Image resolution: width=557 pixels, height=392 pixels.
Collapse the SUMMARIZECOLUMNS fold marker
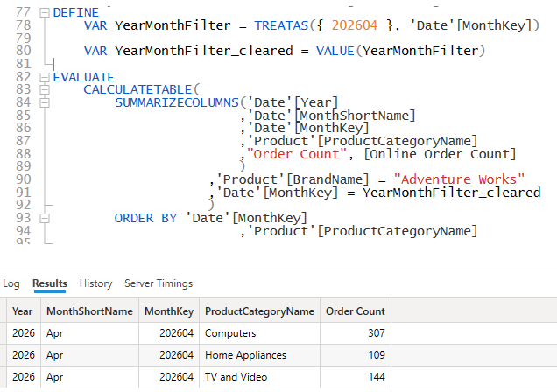[x=45, y=103]
